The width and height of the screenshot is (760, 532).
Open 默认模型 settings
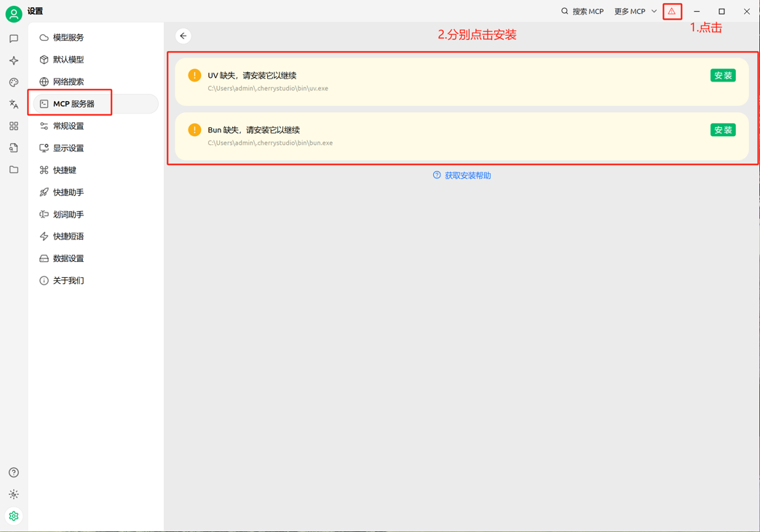coord(95,60)
